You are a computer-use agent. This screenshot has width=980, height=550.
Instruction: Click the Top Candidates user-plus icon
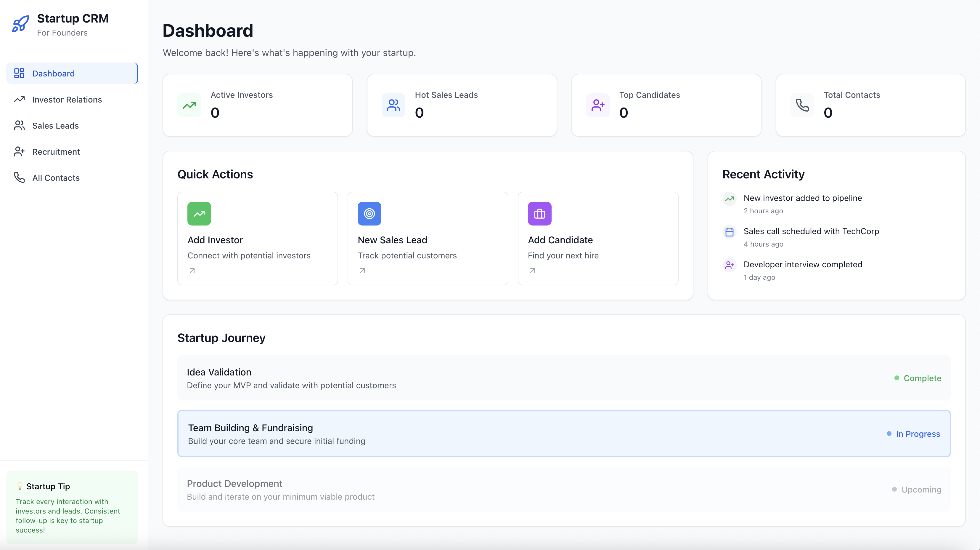click(598, 105)
